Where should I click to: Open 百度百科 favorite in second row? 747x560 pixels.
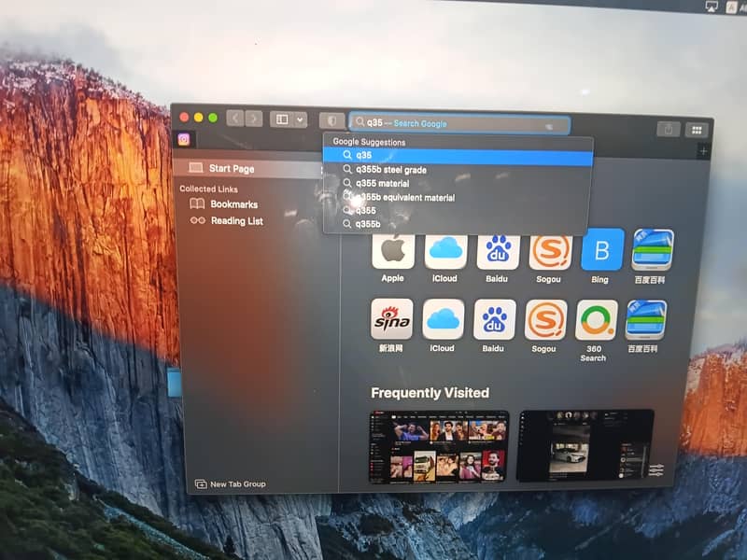tap(645, 320)
